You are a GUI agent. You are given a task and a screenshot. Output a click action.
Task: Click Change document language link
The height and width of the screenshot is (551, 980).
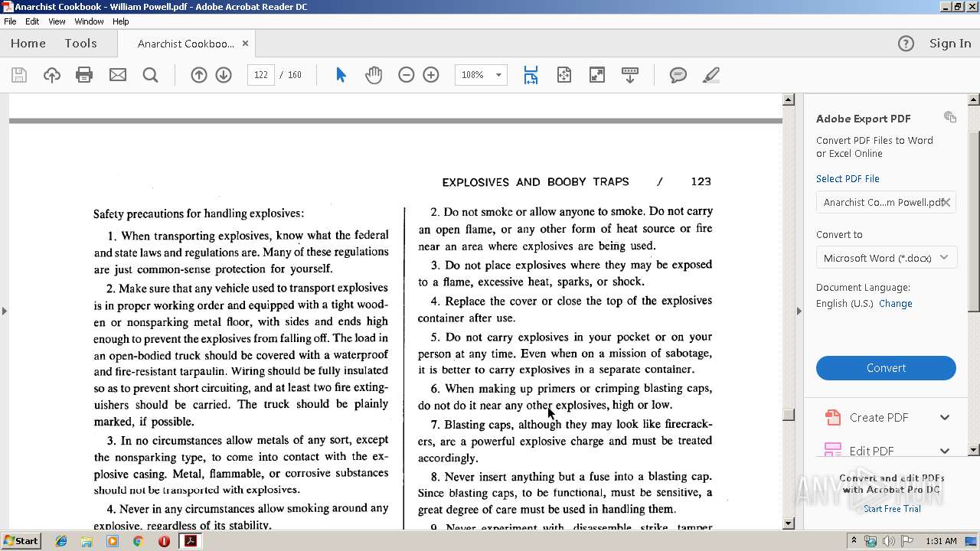click(895, 303)
